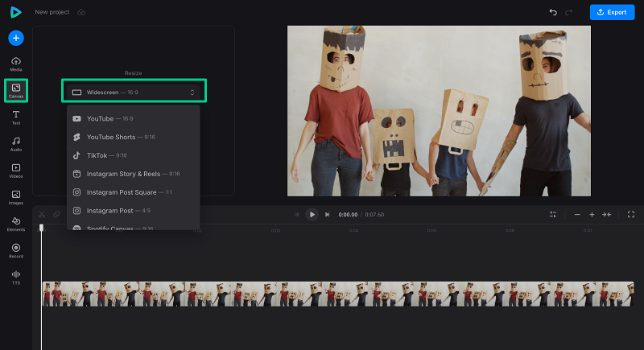Open the Media sidebar panel
The height and width of the screenshot is (350, 644).
pos(16,64)
